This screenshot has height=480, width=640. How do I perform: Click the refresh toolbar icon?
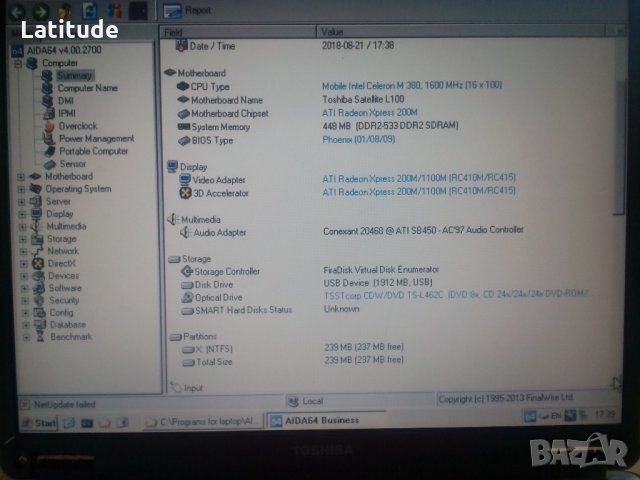89,11
